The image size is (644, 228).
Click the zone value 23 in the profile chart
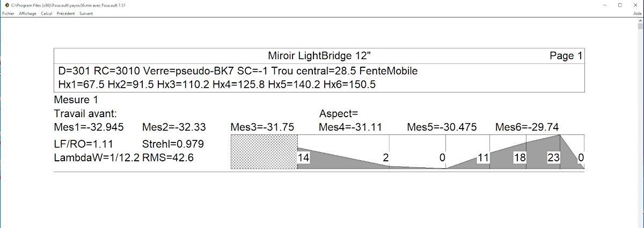(x=553, y=158)
